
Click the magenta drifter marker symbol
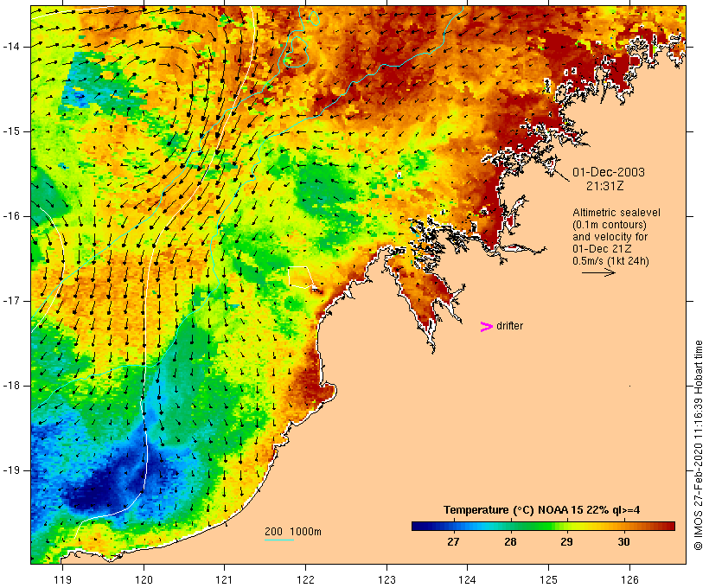pos(486,327)
